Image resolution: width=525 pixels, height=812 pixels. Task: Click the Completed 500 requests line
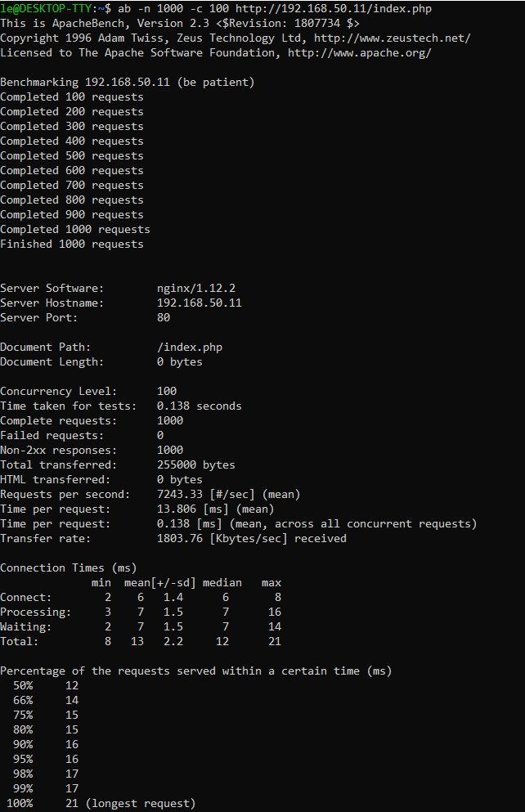72,156
